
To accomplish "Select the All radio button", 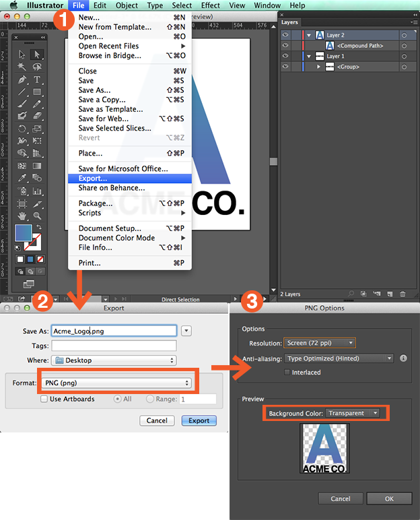I will (x=117, y=399).
